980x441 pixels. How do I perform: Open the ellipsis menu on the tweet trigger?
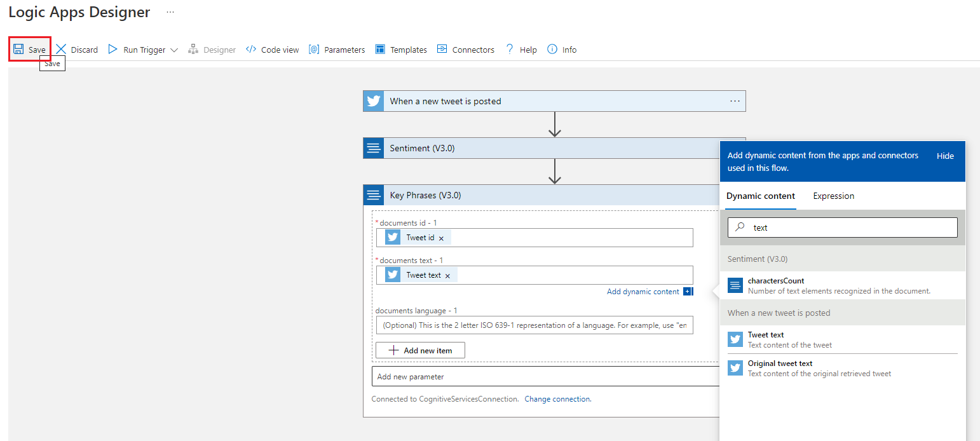[x=735, y=101]
